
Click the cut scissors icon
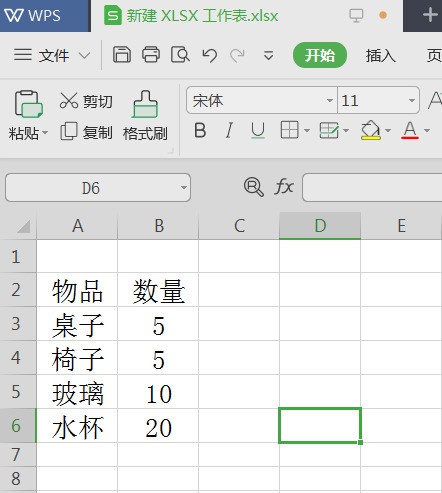69,100
